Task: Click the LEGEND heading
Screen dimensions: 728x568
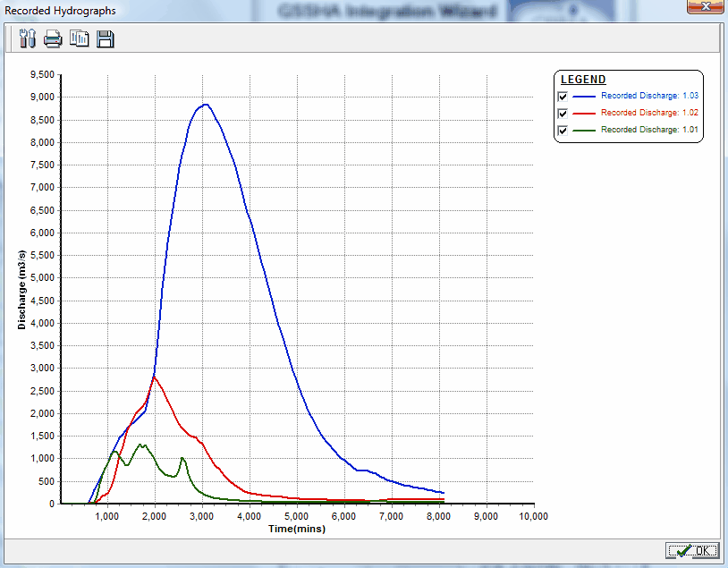Action: pyautogui.click(x=583, y=80)
